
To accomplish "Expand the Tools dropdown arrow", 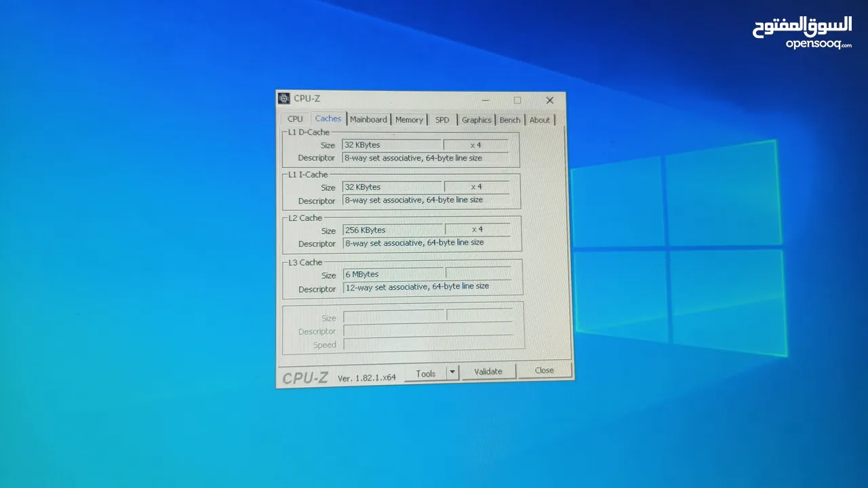I will 452,373.
